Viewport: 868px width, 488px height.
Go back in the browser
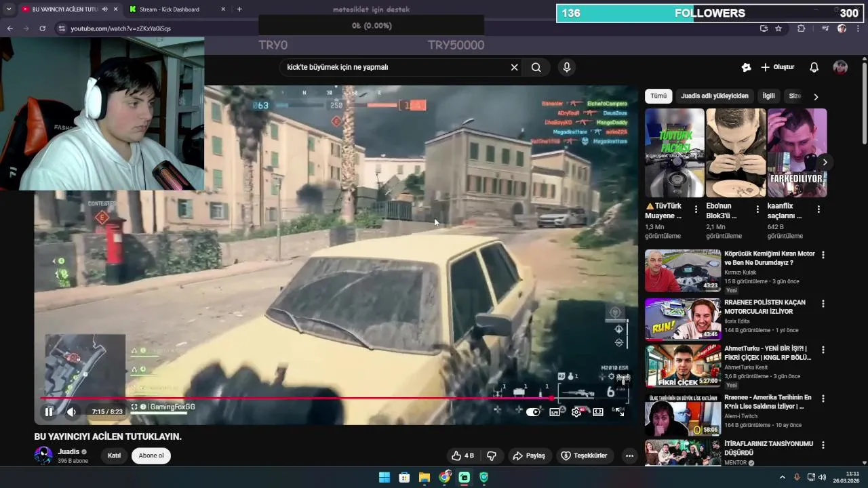9,28
